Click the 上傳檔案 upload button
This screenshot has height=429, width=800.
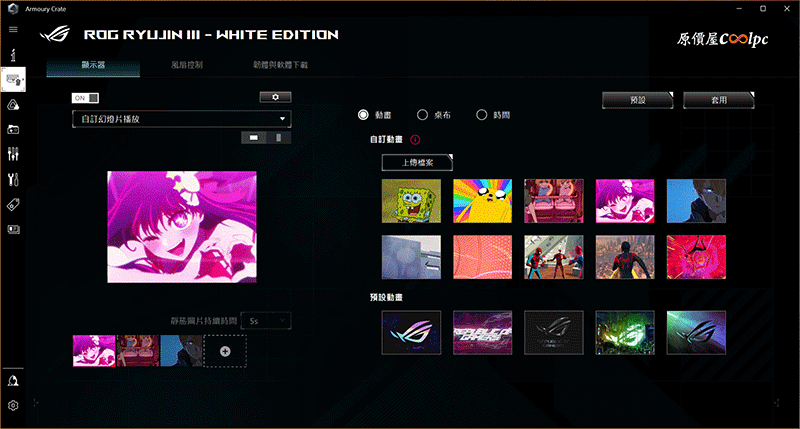pyautogui.click(x=417, y=162)
